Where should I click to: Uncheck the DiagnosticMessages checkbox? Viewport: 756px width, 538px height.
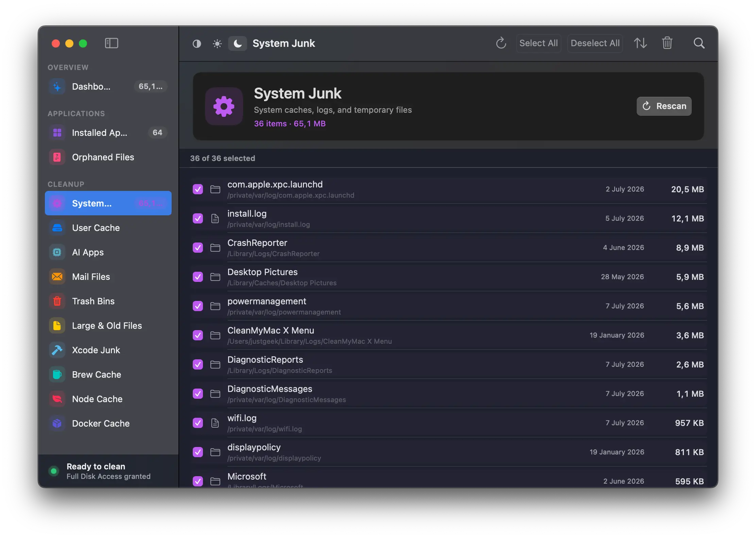click(198, 394)
